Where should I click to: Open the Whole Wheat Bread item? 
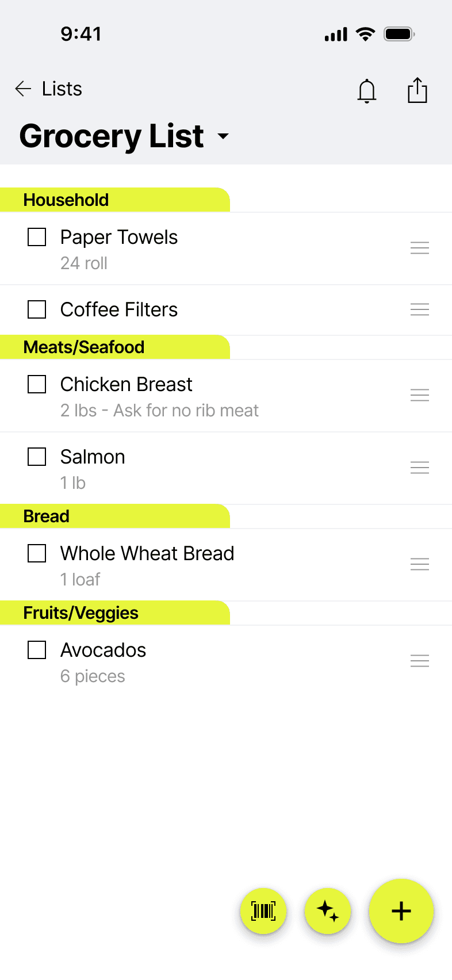tap(147, 553)
